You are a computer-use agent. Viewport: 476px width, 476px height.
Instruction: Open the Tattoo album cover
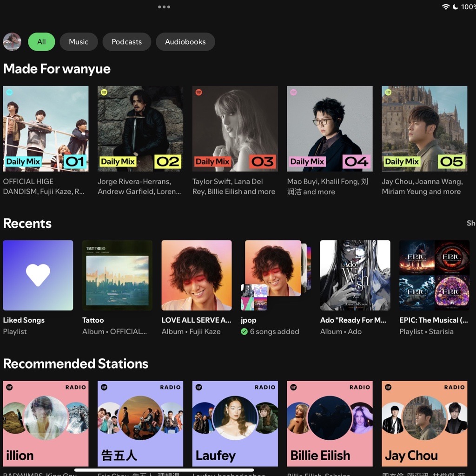pos(117,275)
